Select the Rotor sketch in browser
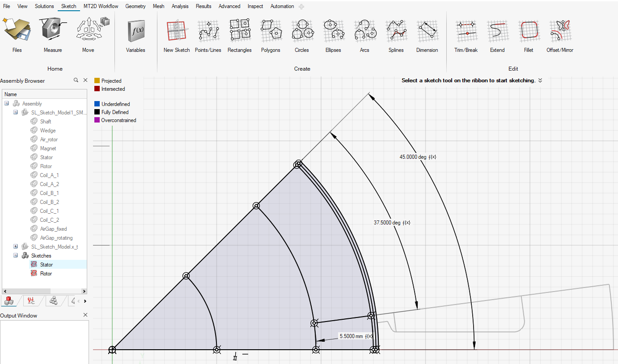This screenshot has width=618, height=364. point(46,274)
